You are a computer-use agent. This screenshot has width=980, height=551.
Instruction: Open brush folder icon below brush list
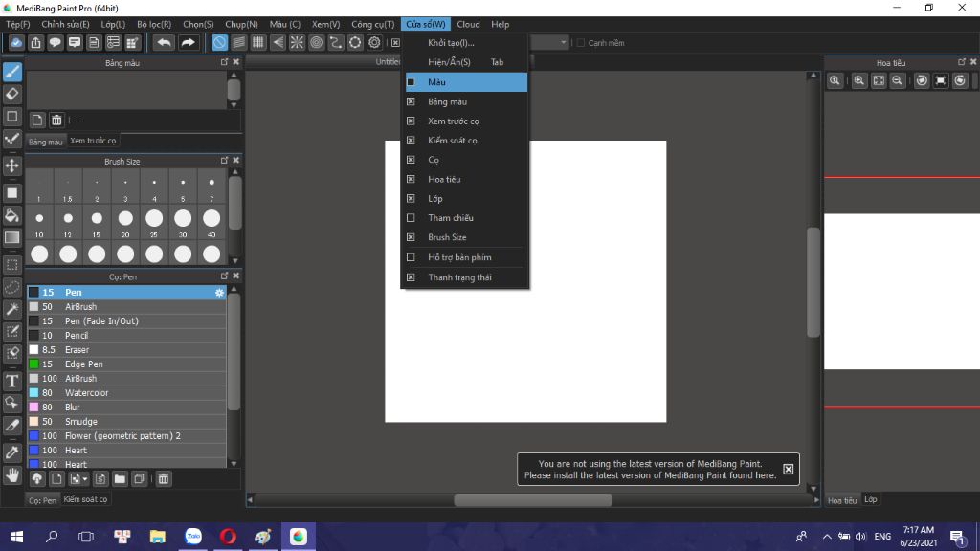pos(120,479)
